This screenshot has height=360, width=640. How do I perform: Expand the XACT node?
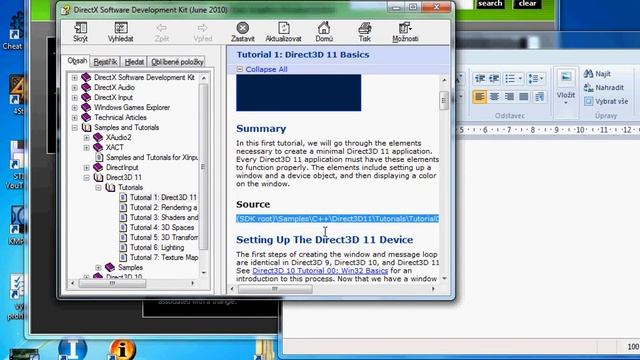coord(87,147)
